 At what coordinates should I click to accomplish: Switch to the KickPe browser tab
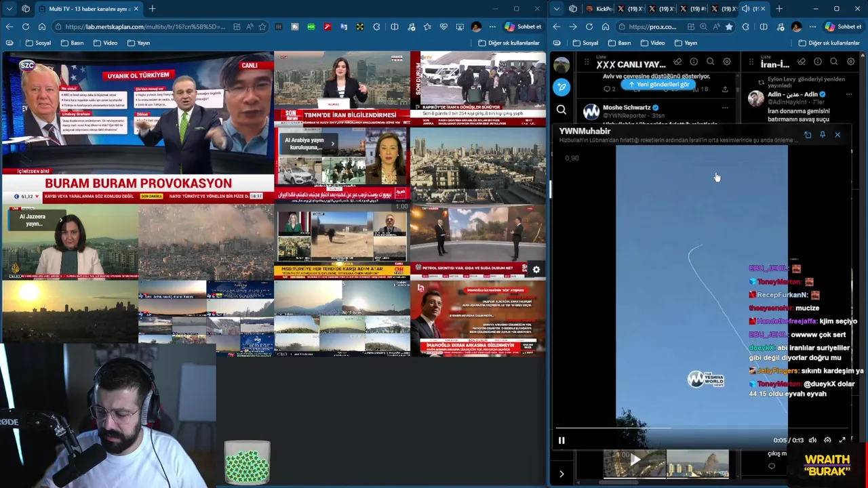pyautogui.click(x=599, y=9)
